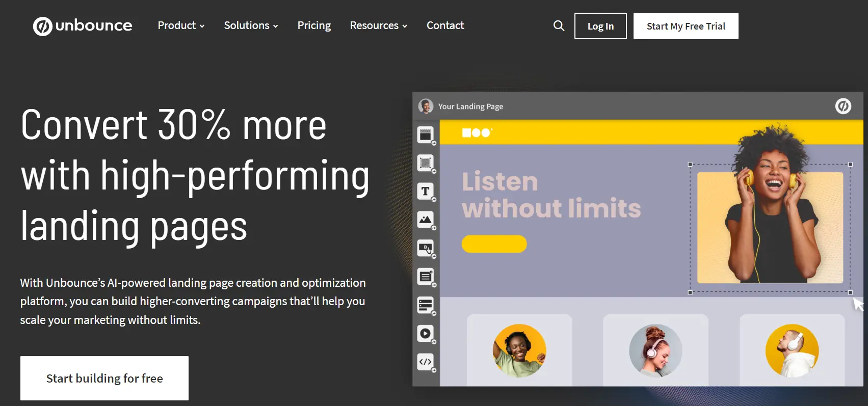Select the Section tool in builder sidebar

pos(426,135)
